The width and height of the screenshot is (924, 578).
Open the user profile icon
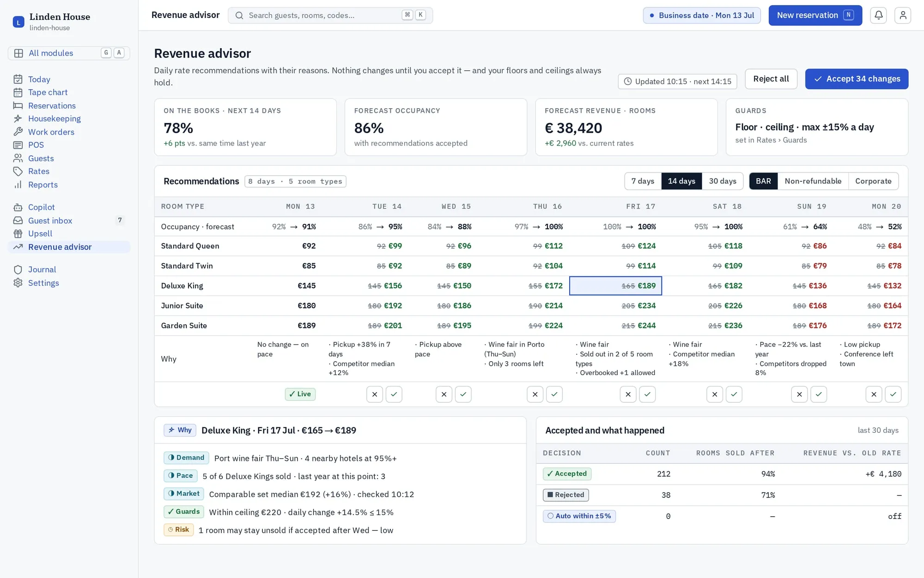[x=903, y=15]
